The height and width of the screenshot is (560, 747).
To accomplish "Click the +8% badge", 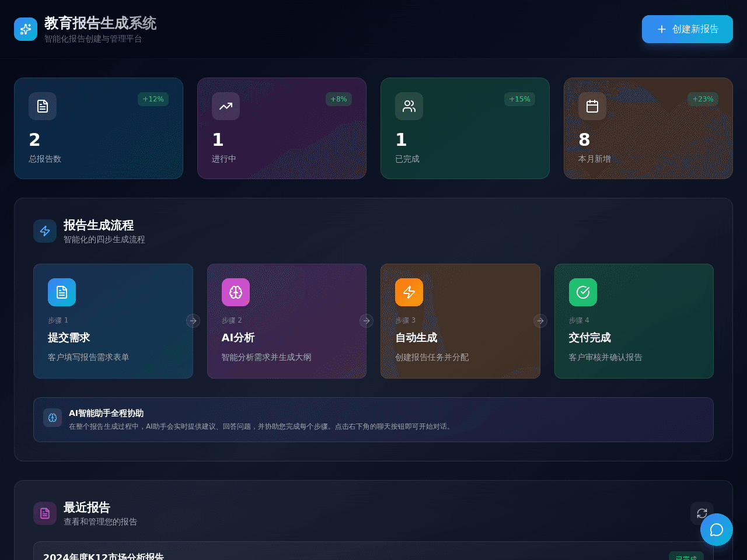I will [x=339, y=99].
